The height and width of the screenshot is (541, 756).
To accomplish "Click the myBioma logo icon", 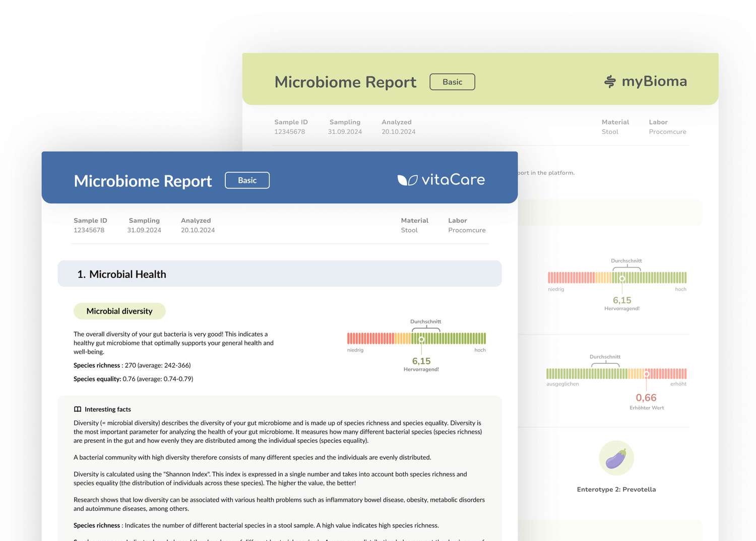I will tap(610, 82).
